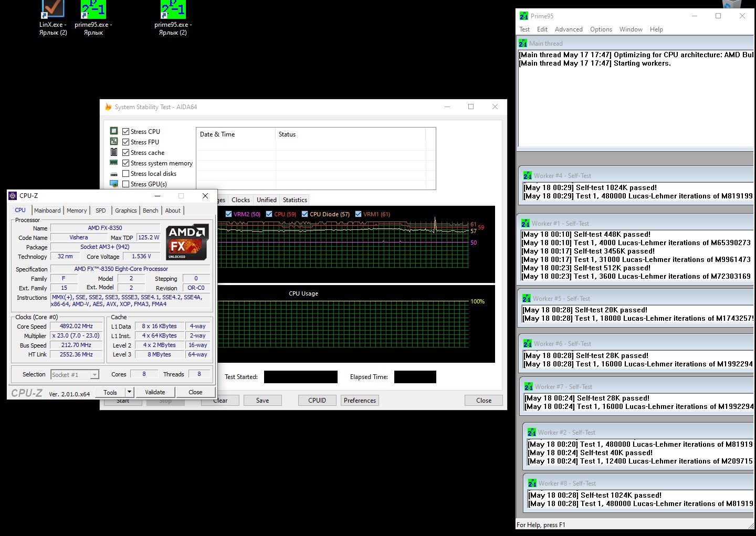Open the Statistics tab in AIDA64
Screen dimensions: 756x536
295,200
